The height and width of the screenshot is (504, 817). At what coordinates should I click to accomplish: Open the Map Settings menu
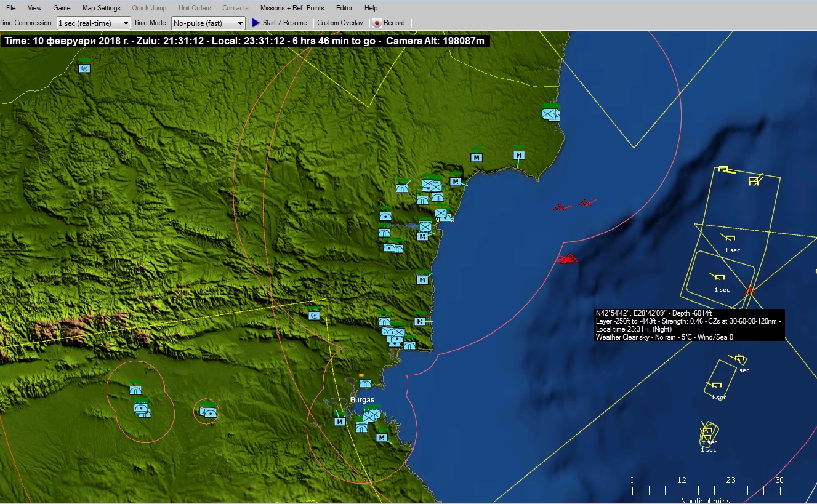click(x=101, y=8)
